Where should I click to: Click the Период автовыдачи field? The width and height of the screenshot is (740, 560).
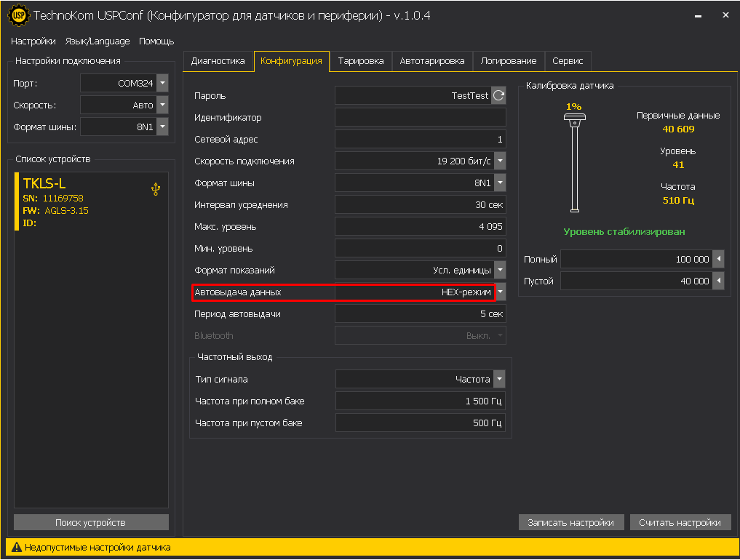(x=421, y=313)
